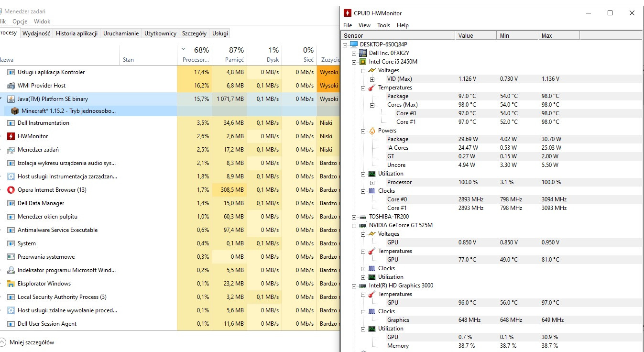Select the Core #0 2893 MHz clock value
Screen dimensions: 644x352
[471, 199]
